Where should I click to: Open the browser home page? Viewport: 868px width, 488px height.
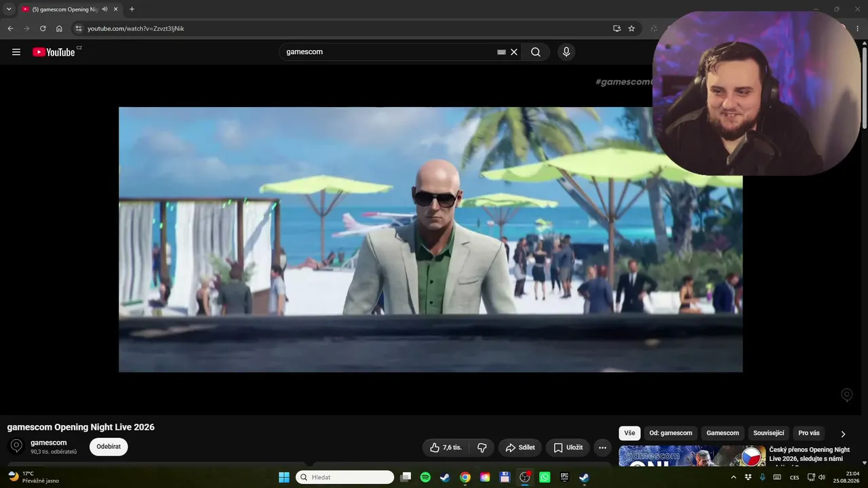coord(59,28)
